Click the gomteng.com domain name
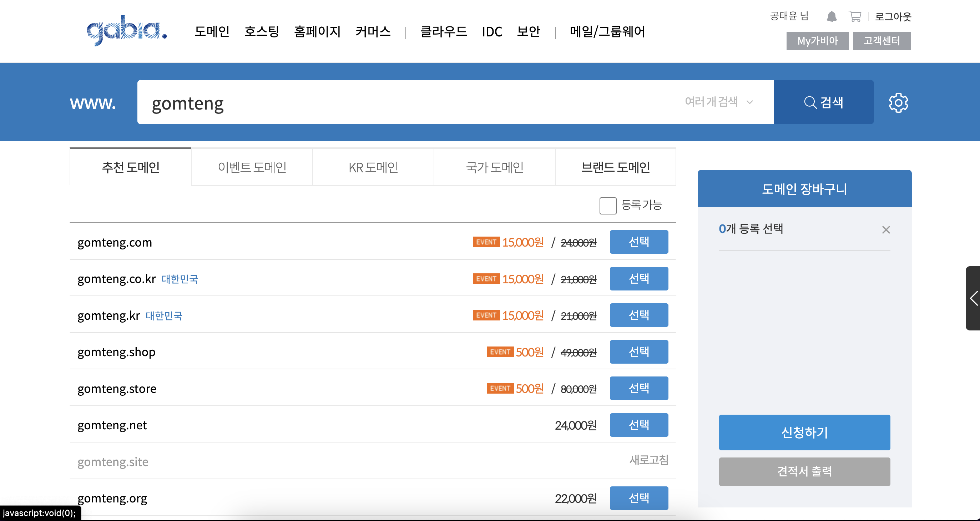The height and width of the screenshot is (521, 980). (x=115, y=243)
